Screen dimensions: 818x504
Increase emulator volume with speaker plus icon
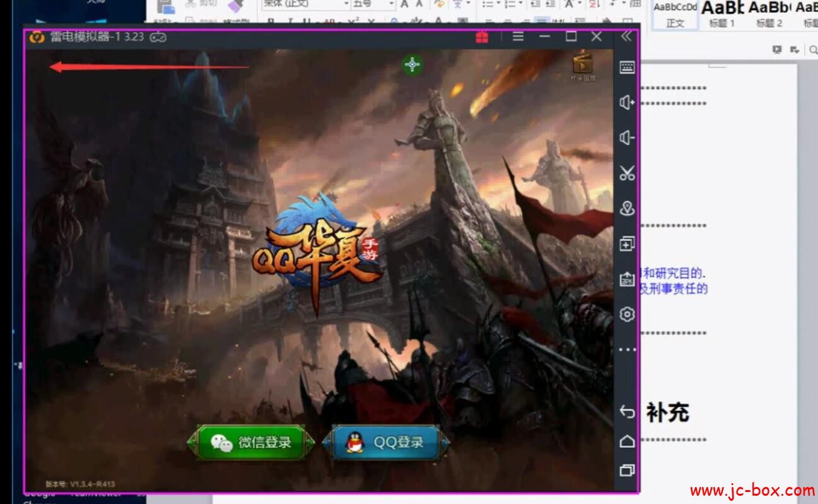click(627, 102)
